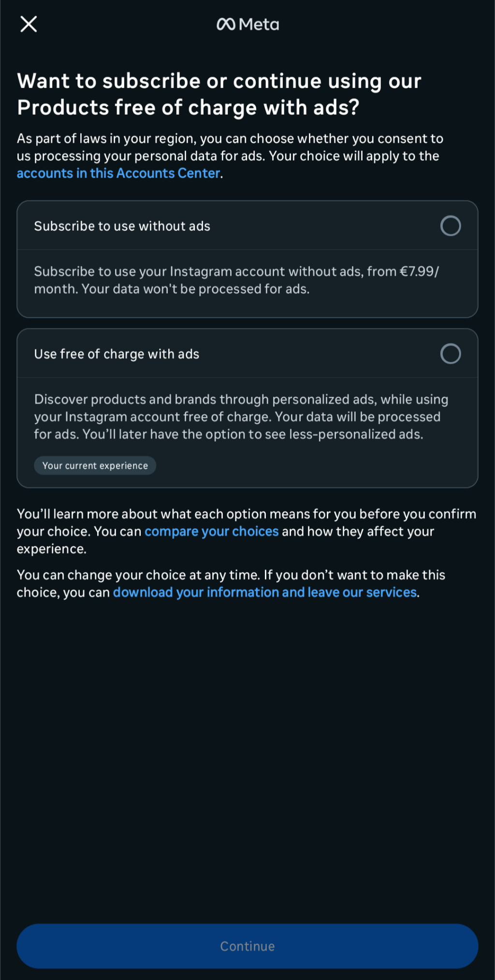Tap the You'll learn more paragraph text
This screenshot has height=980, width=495.
click(247, 531)
